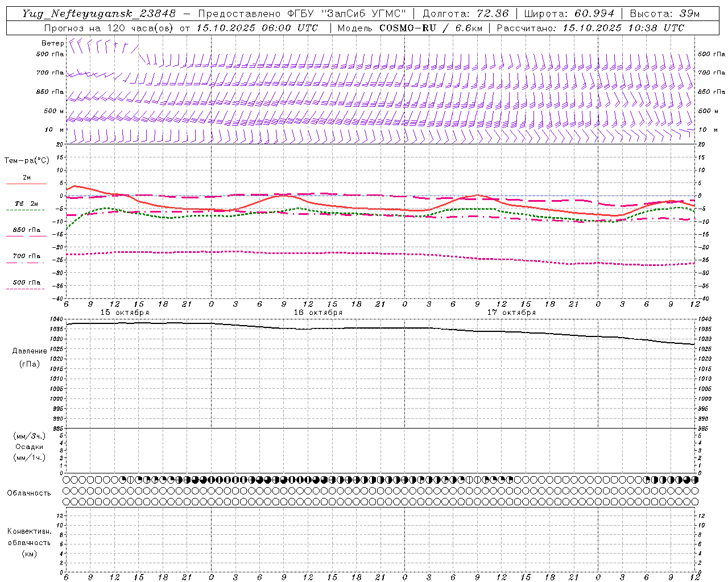The height and width of the screenshot is (582, 728).
Task: Click the Облачность panel label
Action: click(x=29, y=493)
